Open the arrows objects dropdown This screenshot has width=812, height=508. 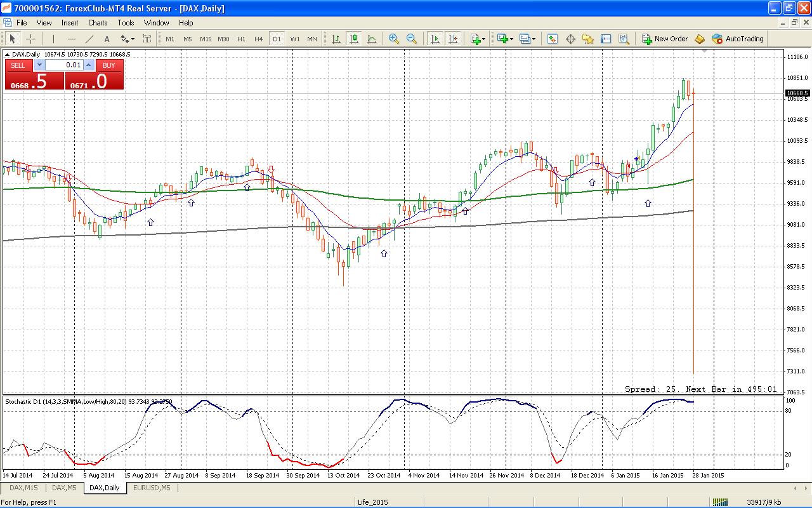(127, 39)
